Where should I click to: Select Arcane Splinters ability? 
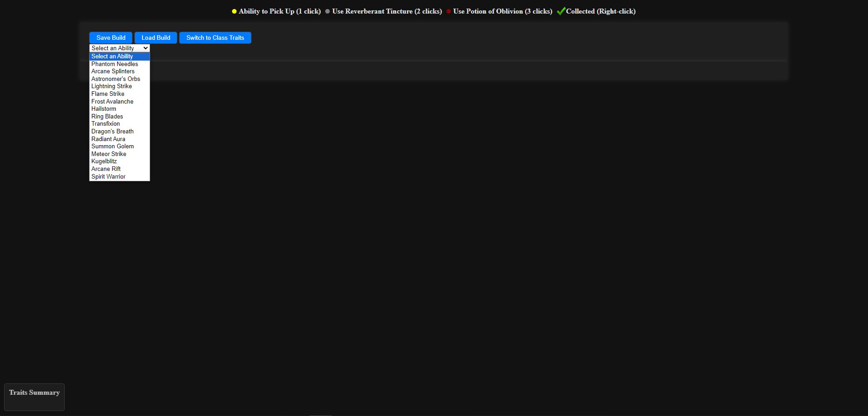[119, 71]
